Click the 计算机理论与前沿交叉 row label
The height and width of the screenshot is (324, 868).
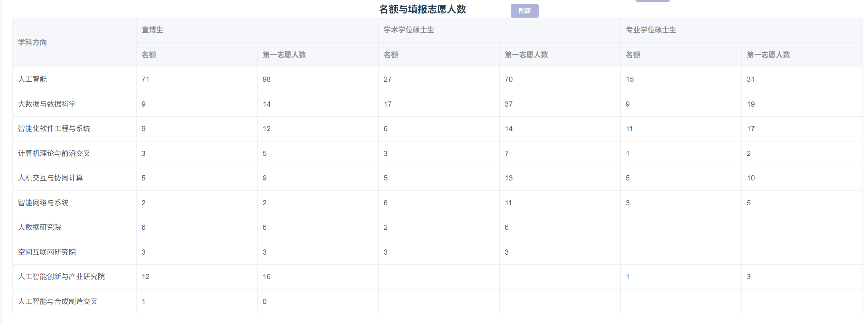click(x=54, y=154)
